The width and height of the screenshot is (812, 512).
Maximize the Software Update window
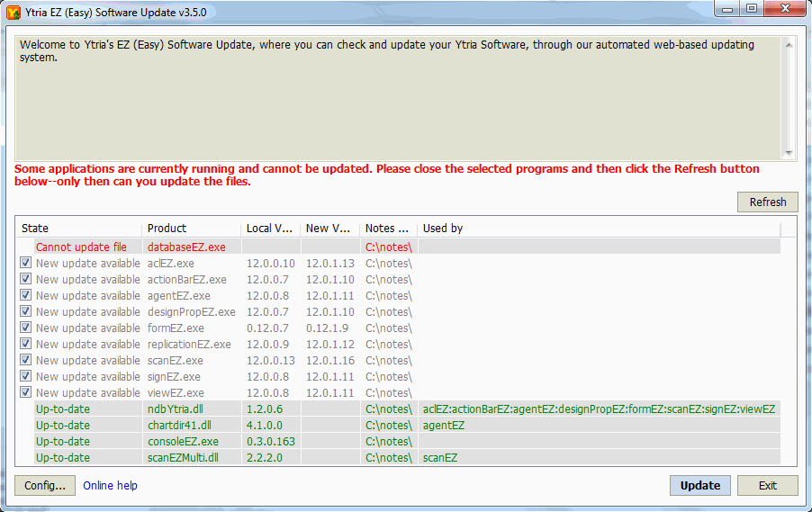coord(751,9)
